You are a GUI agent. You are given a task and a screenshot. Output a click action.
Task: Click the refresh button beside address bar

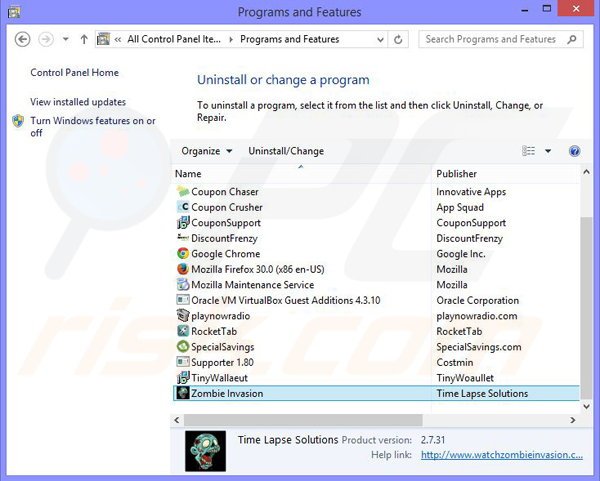[399, 40]
